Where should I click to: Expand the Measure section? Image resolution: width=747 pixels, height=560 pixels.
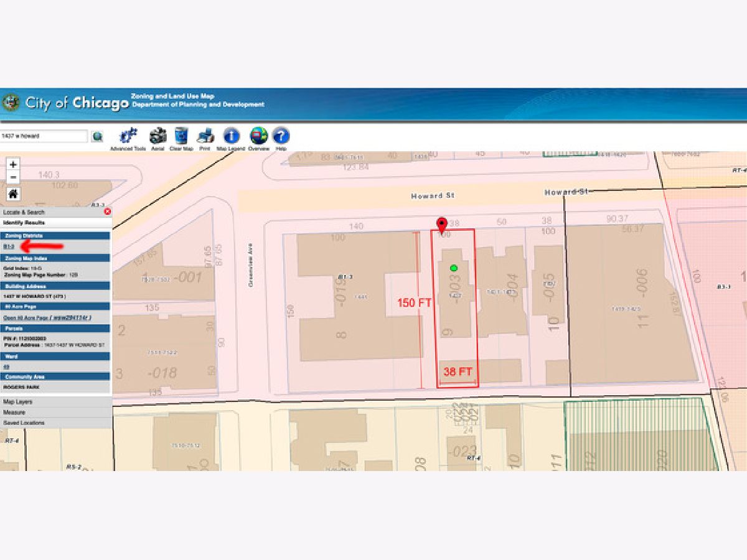[x=14, y=413]
